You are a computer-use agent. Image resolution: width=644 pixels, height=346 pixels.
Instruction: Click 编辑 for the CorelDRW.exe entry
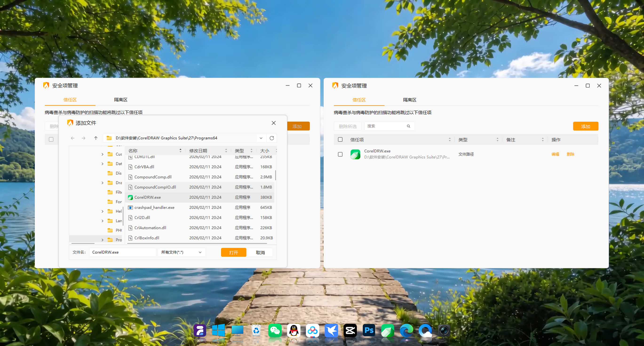(555, 154)
